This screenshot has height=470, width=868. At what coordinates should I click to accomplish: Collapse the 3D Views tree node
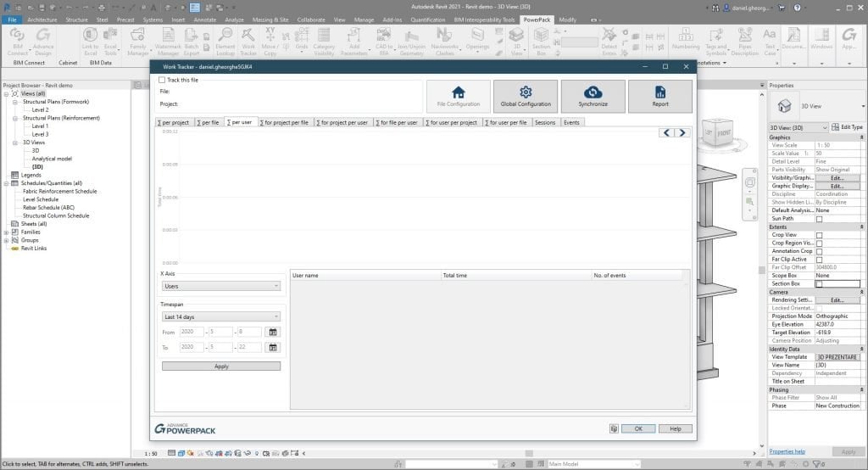[15, 143]
